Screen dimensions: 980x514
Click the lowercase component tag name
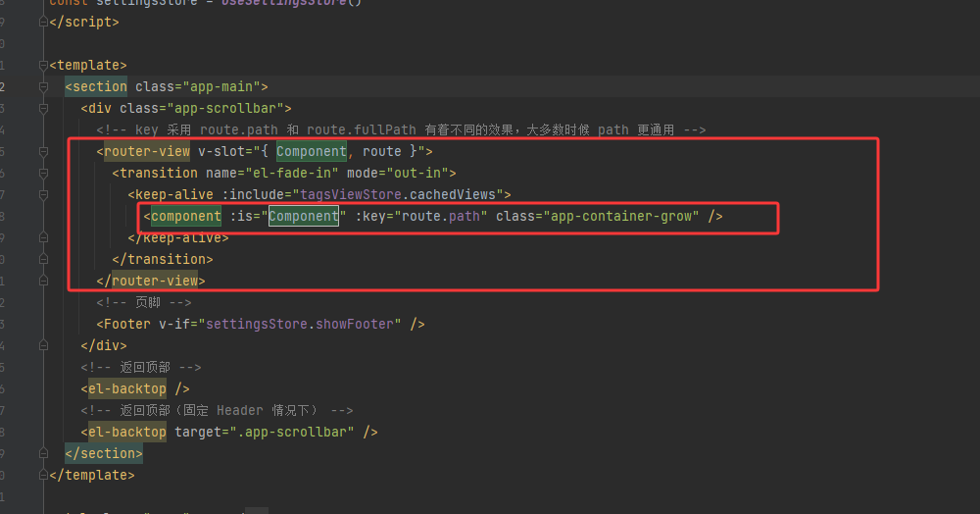click(185, 217)
